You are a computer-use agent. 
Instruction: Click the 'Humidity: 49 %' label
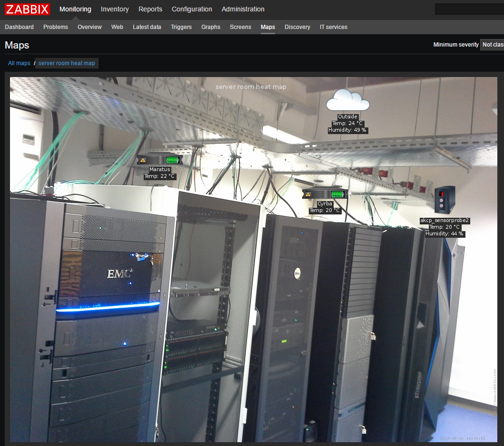[x=347, y=130]
